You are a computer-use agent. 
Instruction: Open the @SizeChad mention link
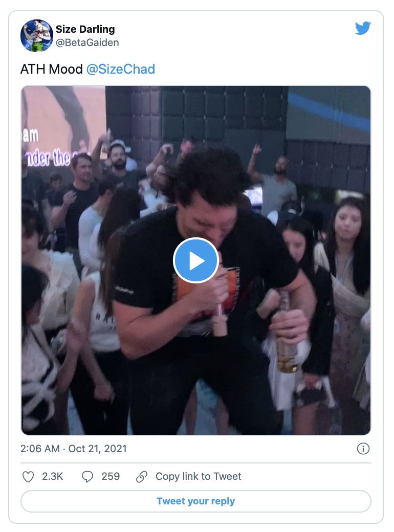120,69
